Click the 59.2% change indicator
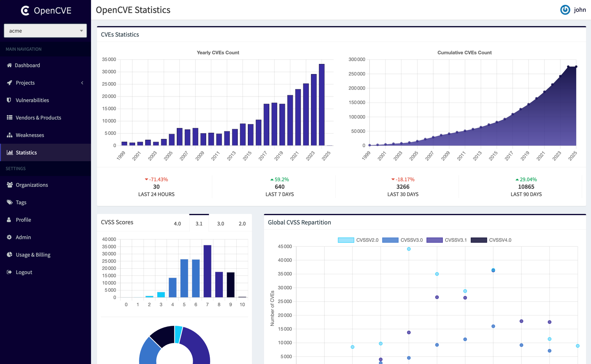This screenshot has height=364, width=591. 280,179
